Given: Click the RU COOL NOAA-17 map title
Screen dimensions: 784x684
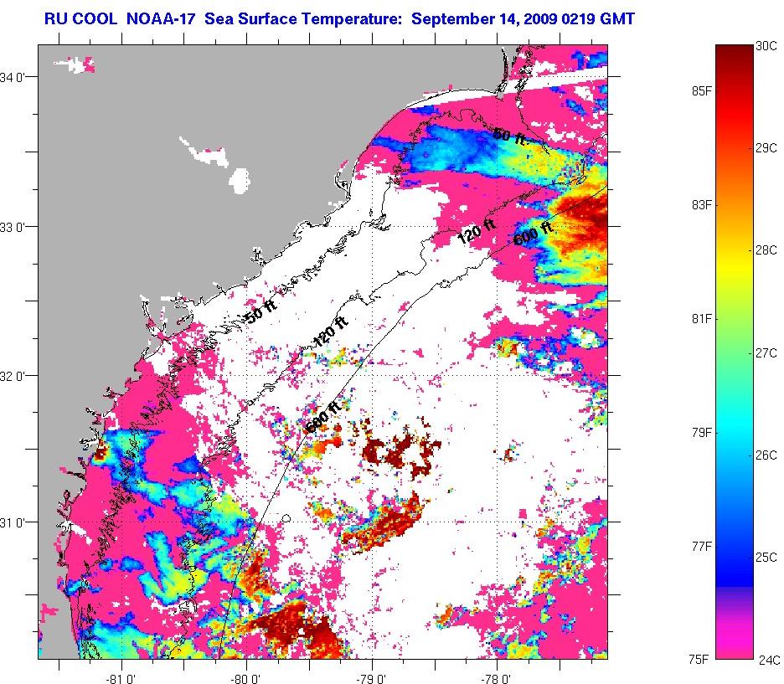Looking at the screenshot, I should pos(339,19).
